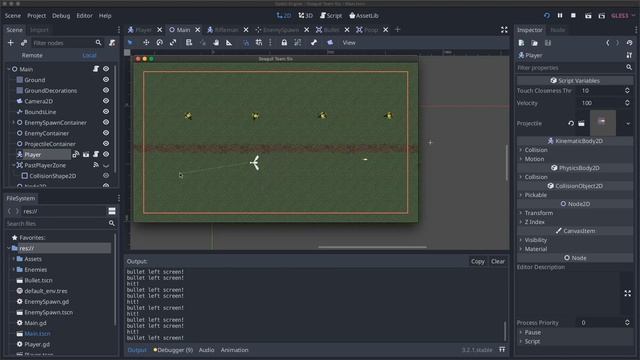Toggle visibility of ProjectileContainer node
Screen dimensions: 640x360
[106, 144]
